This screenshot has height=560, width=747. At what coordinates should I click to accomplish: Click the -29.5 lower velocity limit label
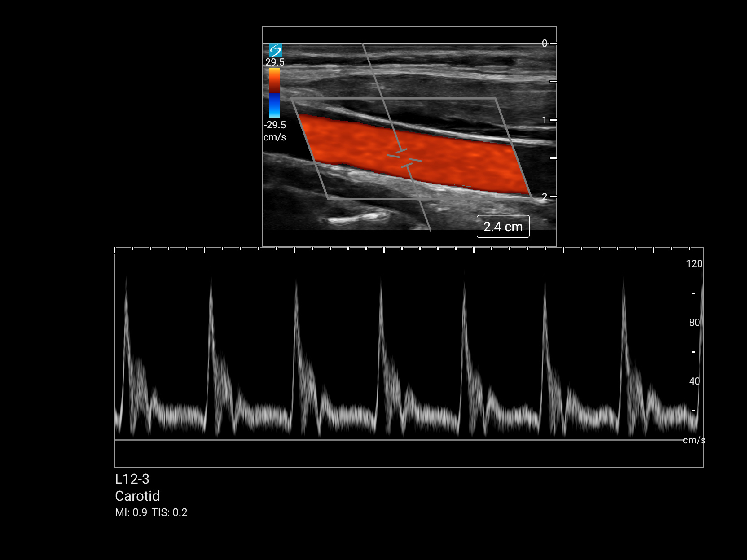[275, 125]
